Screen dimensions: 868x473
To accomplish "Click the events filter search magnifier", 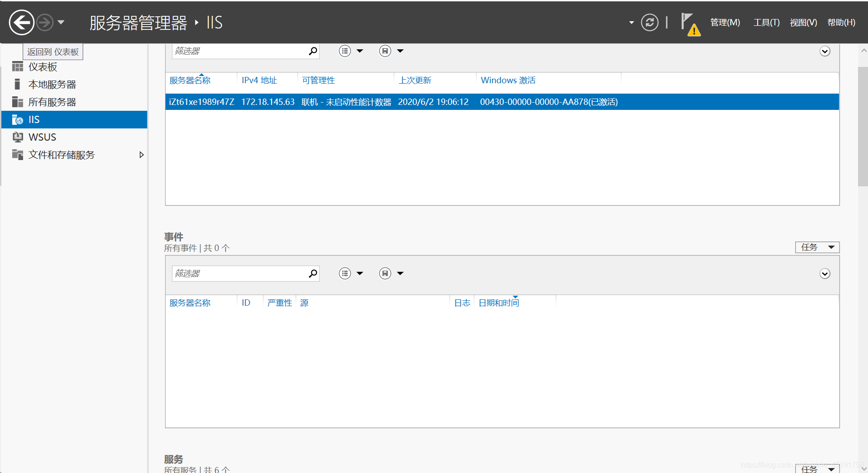I will 313,274.
